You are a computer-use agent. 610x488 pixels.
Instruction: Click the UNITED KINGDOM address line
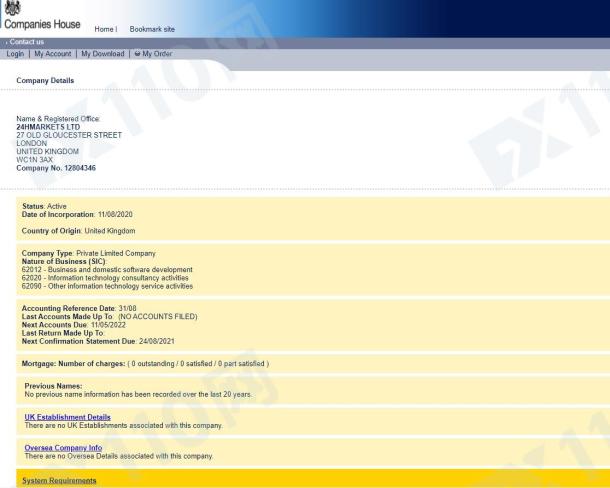point(47,151)
